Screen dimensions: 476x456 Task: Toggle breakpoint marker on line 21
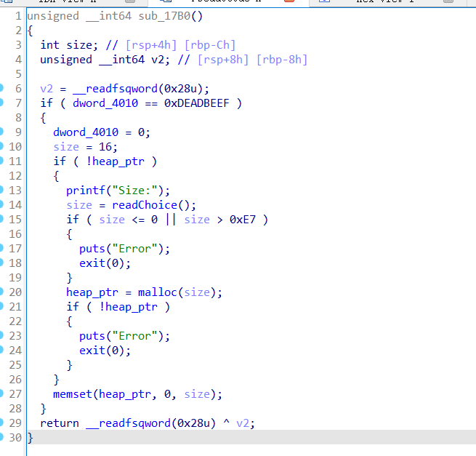pyautogui.click(x=3, y=307)
